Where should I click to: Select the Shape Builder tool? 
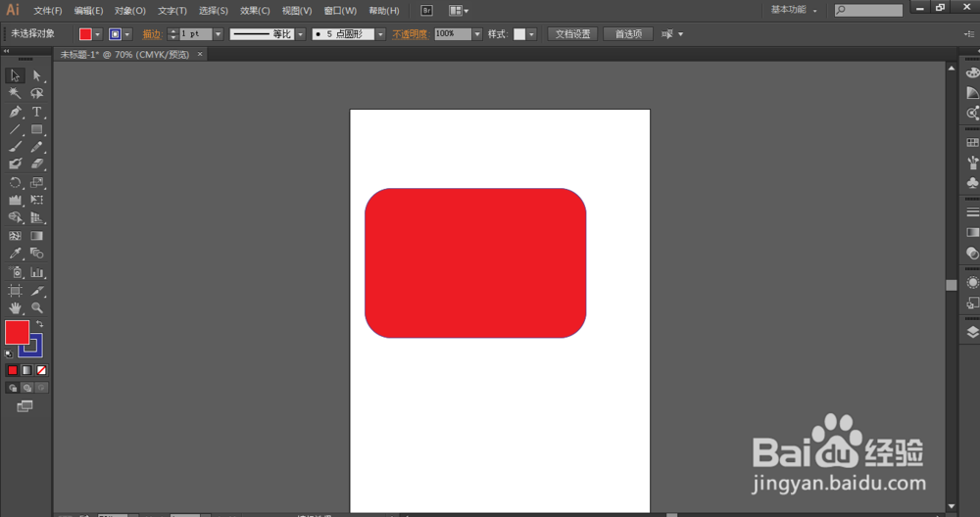pyautogui.click(x=15, y=218)
